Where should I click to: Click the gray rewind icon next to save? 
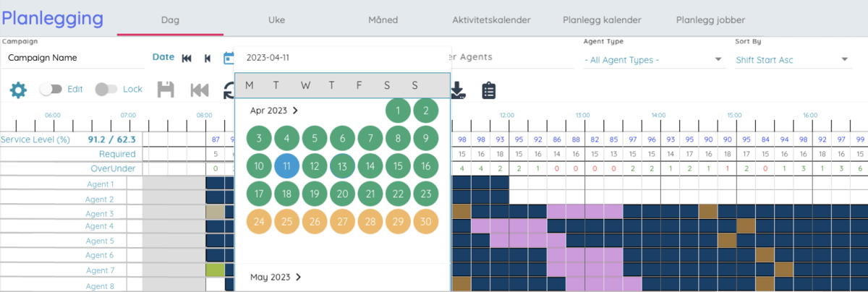tap(199, 90)
